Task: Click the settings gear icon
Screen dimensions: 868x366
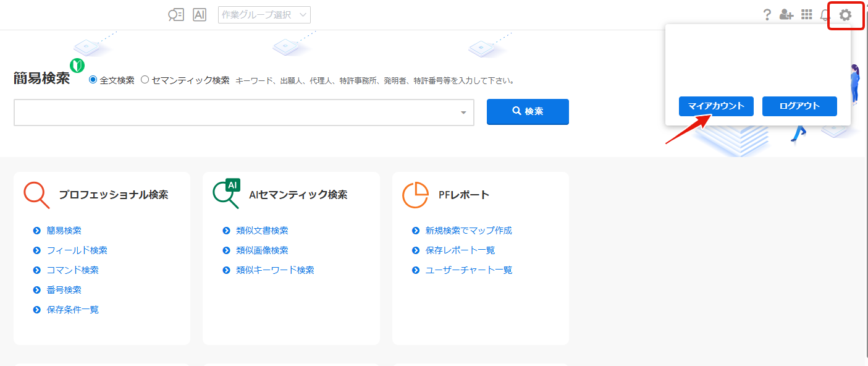Action: pyautogui.click(x=845, y=15)
